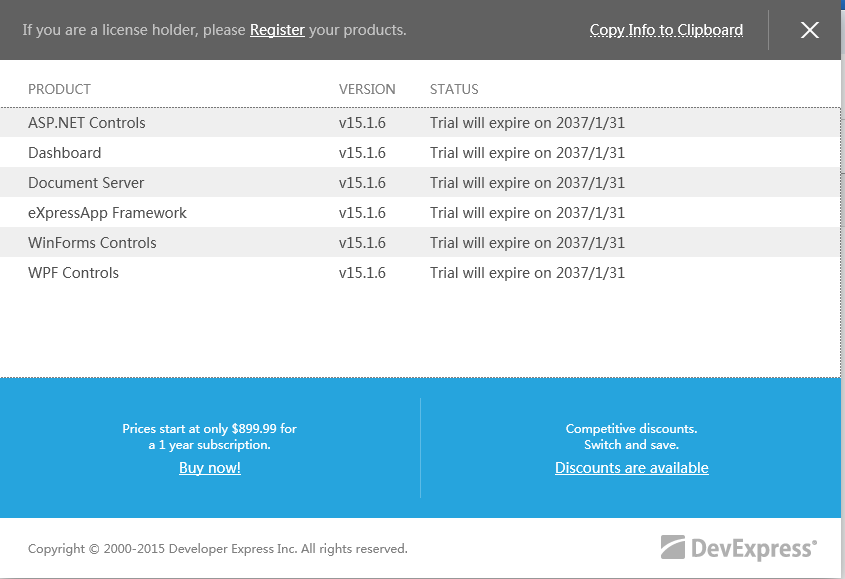The width and height of the screenshot is (845, 579).
Task: Click the WinForms Controls version v15.1.6
Action: pyautogui.click(x=362, y=243)
